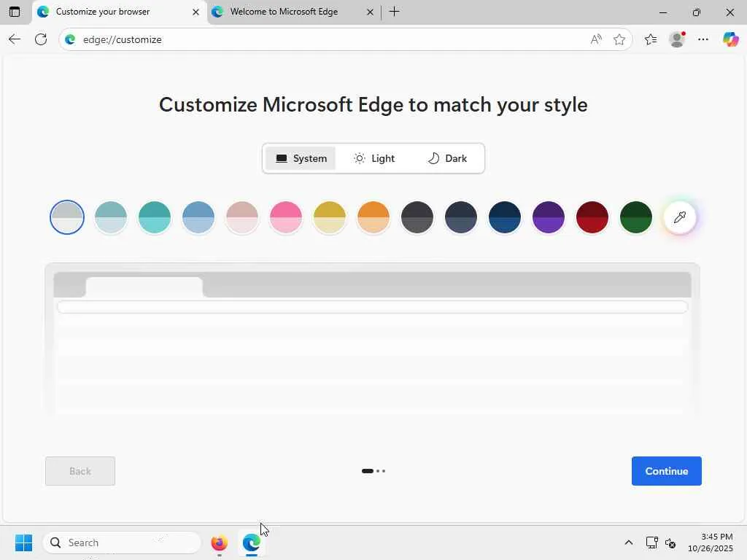Select the yellow color theme
This screenshot has width=747, height=560.
(x=330, y=217)
